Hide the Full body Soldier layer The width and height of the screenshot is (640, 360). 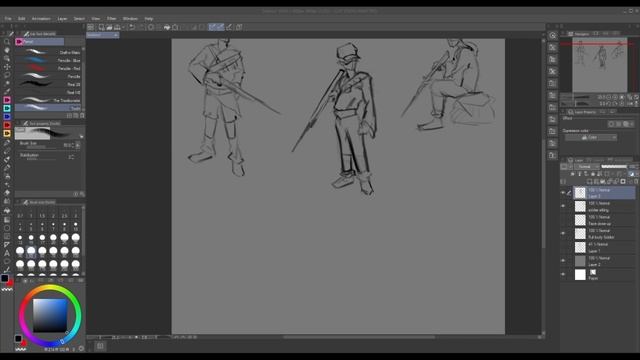tap(563, 233)
